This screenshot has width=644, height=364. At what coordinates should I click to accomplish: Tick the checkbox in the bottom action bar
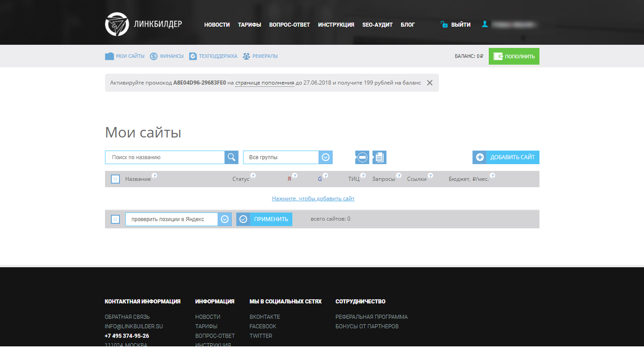(115, 219)
